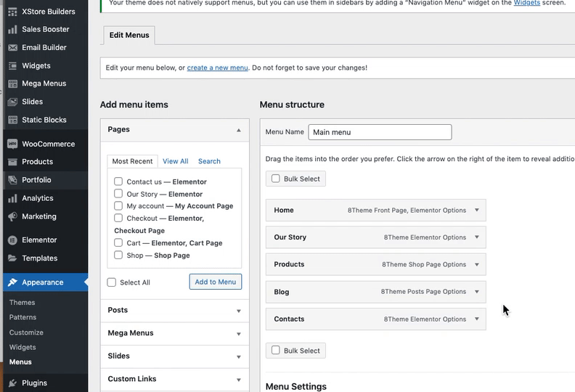Expand the Posts menu items panel

(x=238, y=311)
